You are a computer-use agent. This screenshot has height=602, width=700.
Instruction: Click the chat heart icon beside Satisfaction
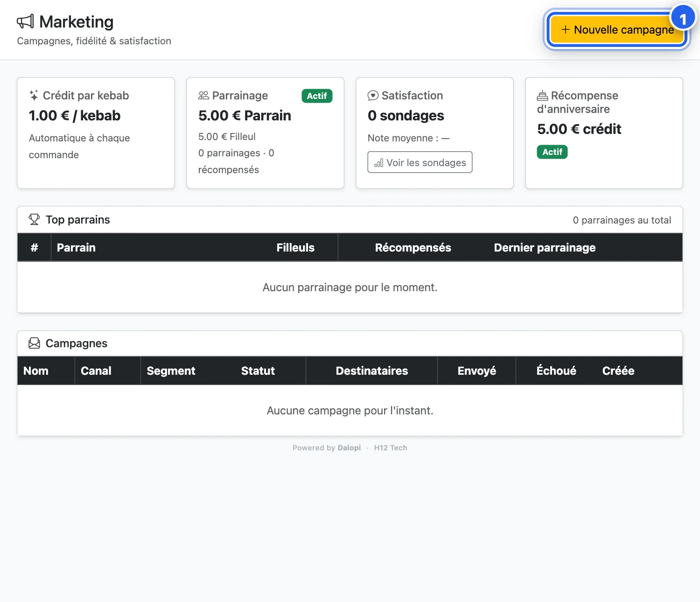373,96
